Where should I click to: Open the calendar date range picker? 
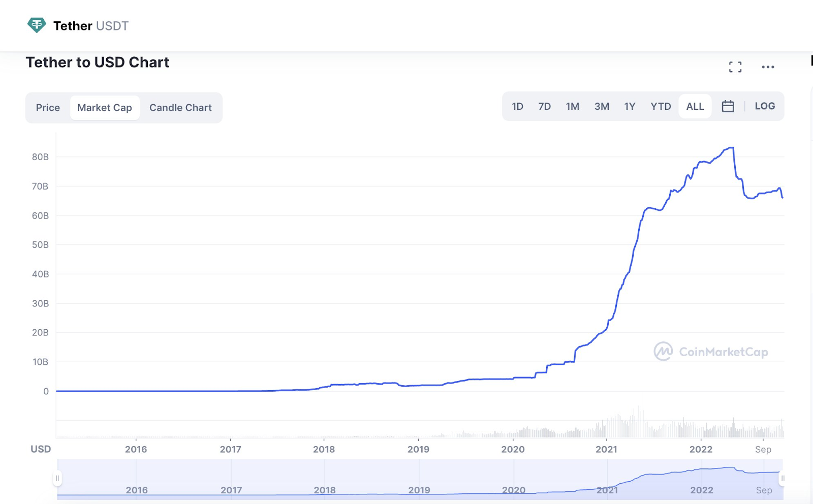(728, 106)
